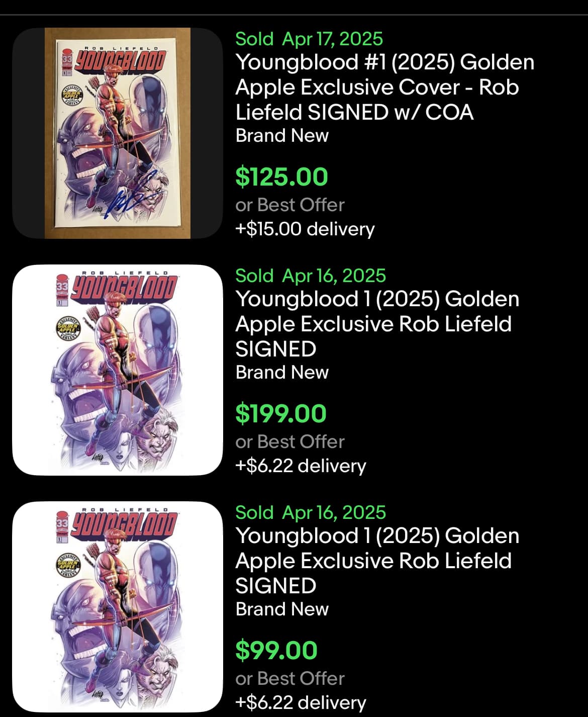Open the signed Youngblood comic photo thumbnail

pyautogui.click(x=118, y=133)
